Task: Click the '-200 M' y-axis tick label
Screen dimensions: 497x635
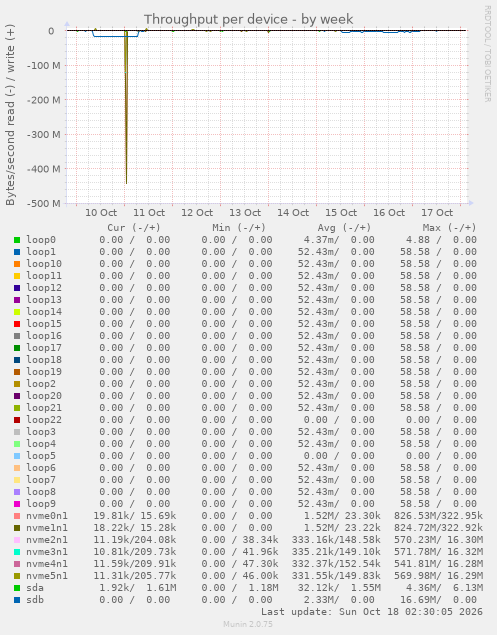Action: click(x=44, y=100)
